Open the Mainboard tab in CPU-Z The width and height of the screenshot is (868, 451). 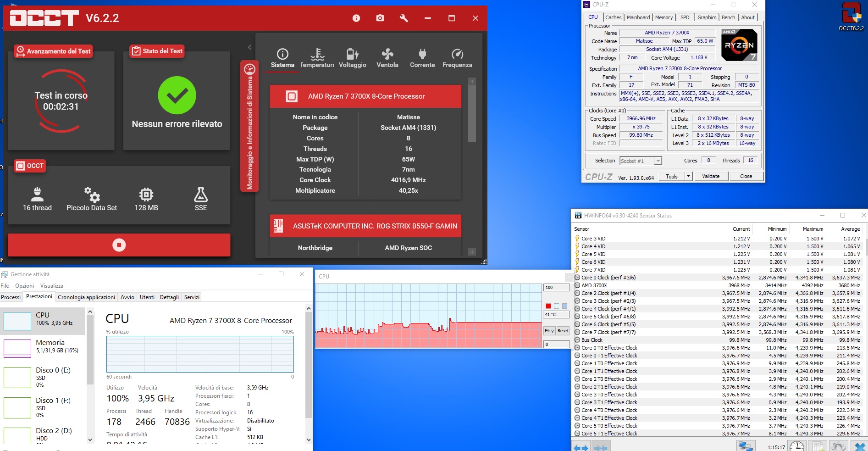638,17
